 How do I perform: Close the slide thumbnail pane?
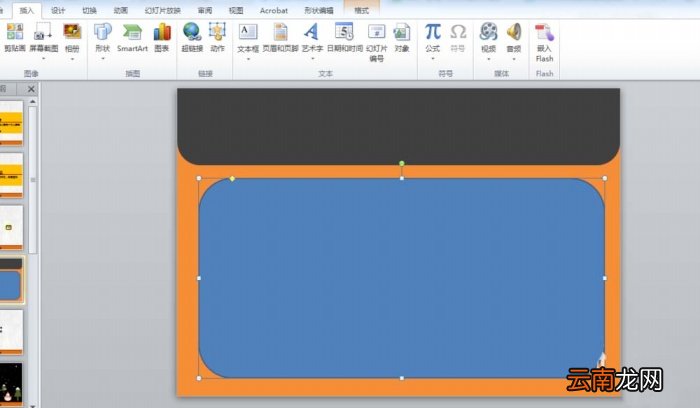31,89
